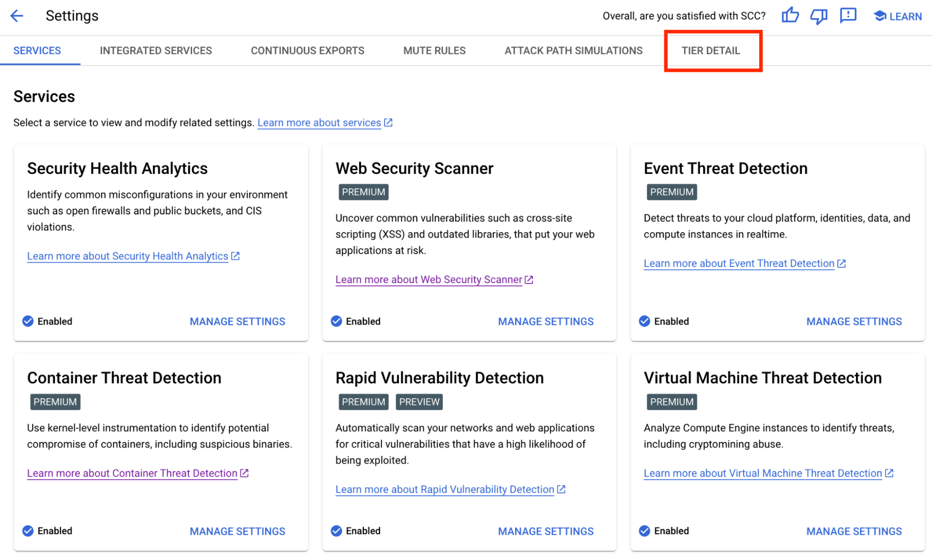The height and width of the screenshot is (560, 932).
Task: Click external link icon beside Learn more about services
Action: [x=388, y=123]
